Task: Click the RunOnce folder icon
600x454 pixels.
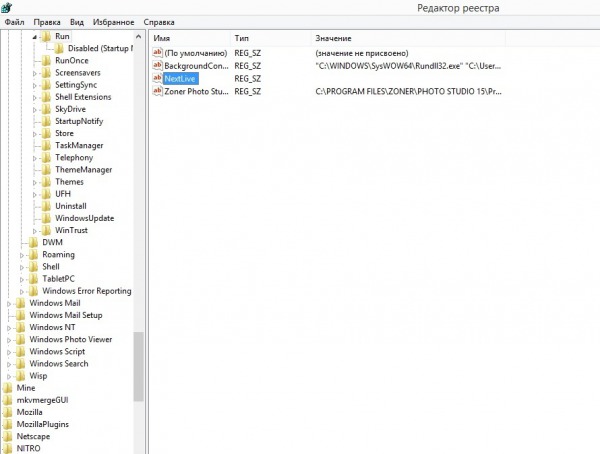Action: pyautogui.click(x=46, y=60)
